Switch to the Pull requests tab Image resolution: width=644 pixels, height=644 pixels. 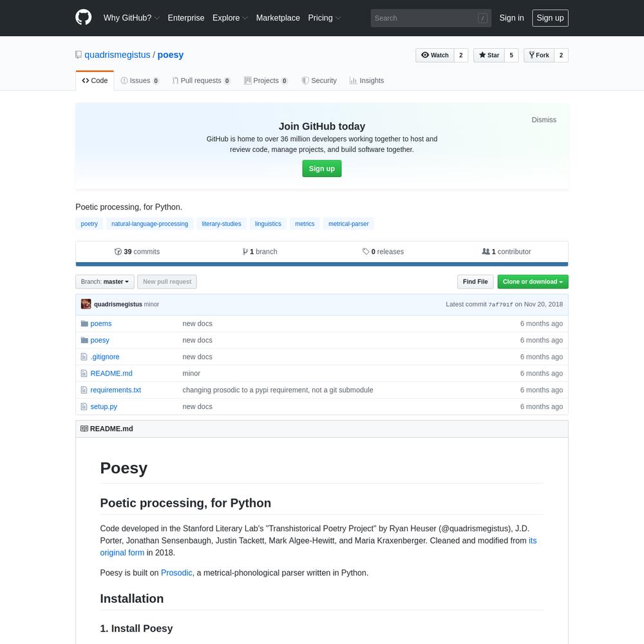coord(201,80)
